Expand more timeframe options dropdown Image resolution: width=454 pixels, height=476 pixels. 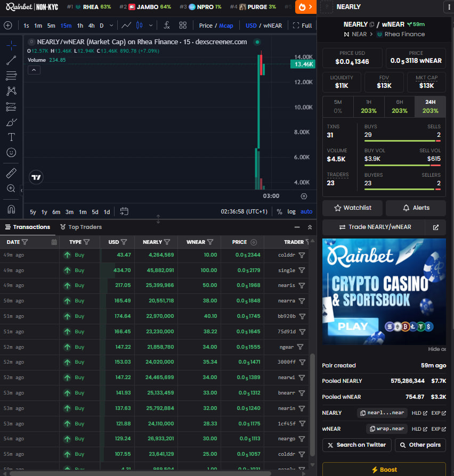click(111, 26)
